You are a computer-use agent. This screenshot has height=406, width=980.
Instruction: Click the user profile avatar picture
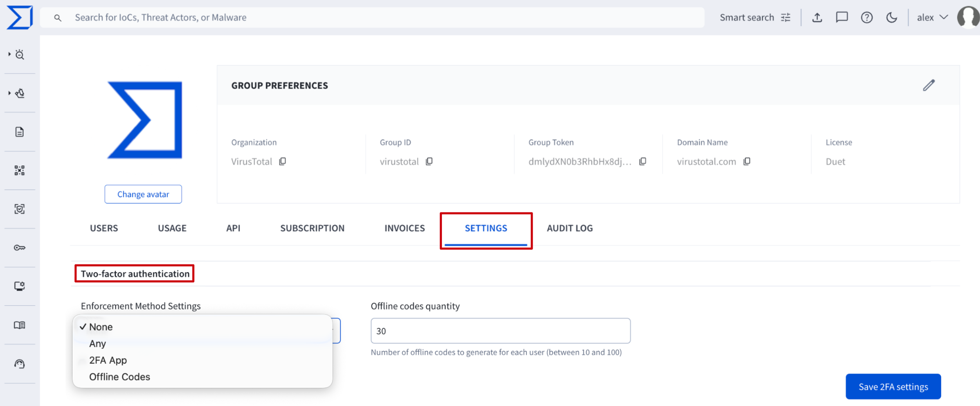968,18
